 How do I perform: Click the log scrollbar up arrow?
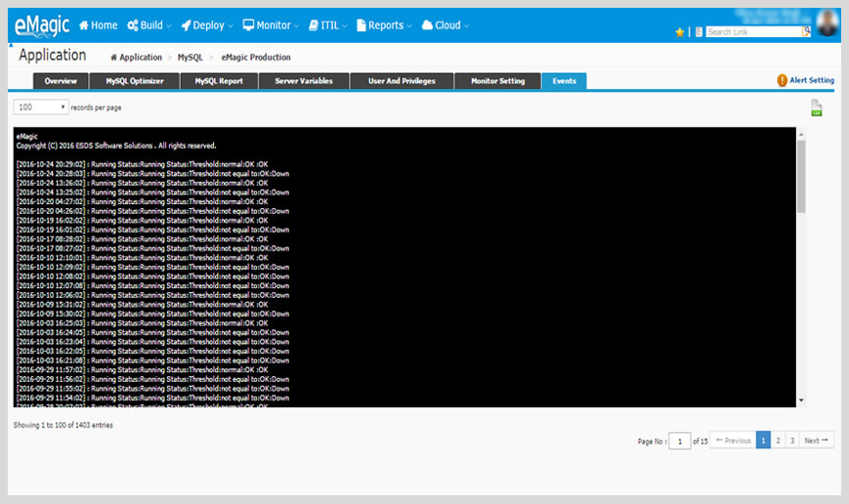tap(801, 134)
